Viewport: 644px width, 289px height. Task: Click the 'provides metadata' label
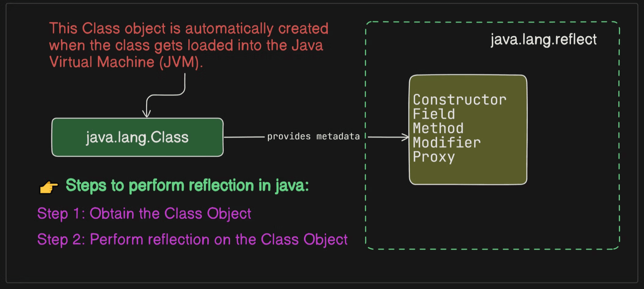313,137
